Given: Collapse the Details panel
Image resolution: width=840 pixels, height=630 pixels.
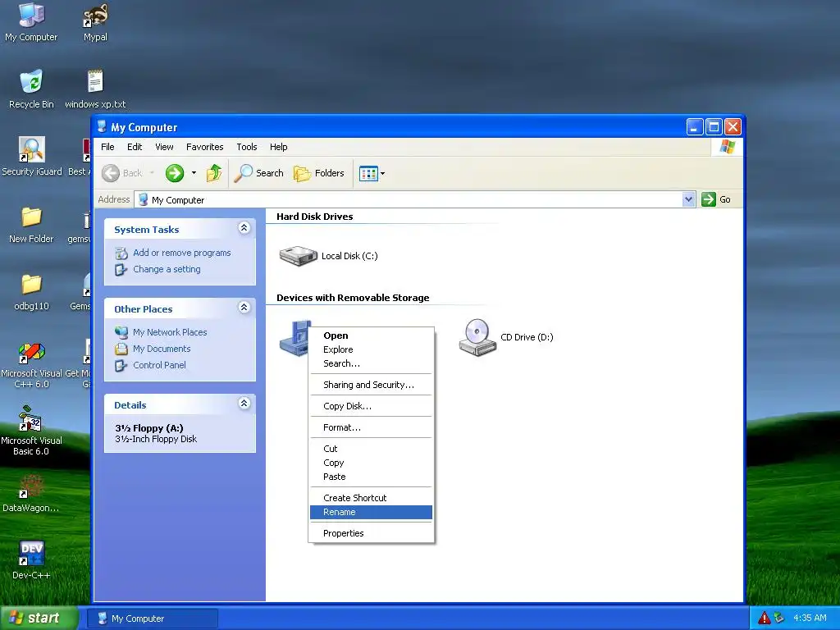Looking at the screenshot, I should click(244, 404).
